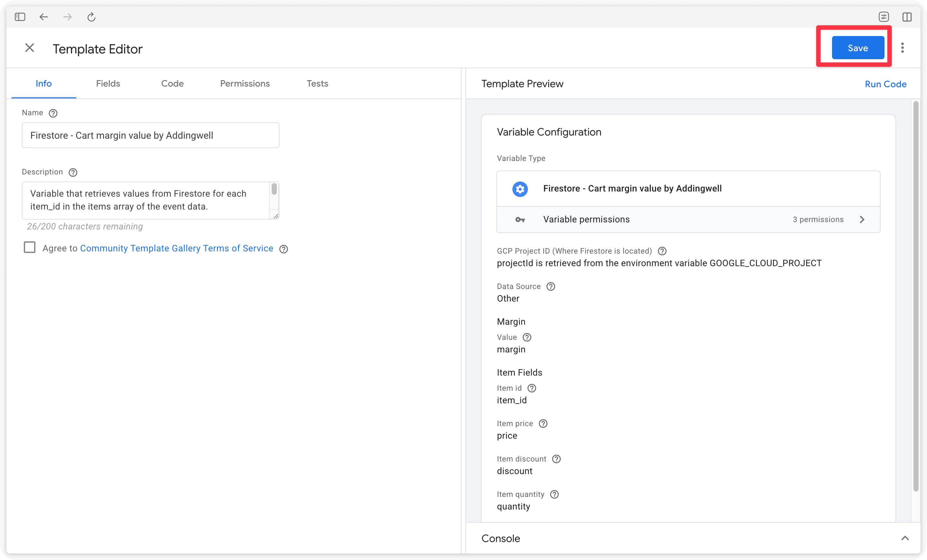Click the Name input field
Screen dimensions: 927x560
click(151, 135)
